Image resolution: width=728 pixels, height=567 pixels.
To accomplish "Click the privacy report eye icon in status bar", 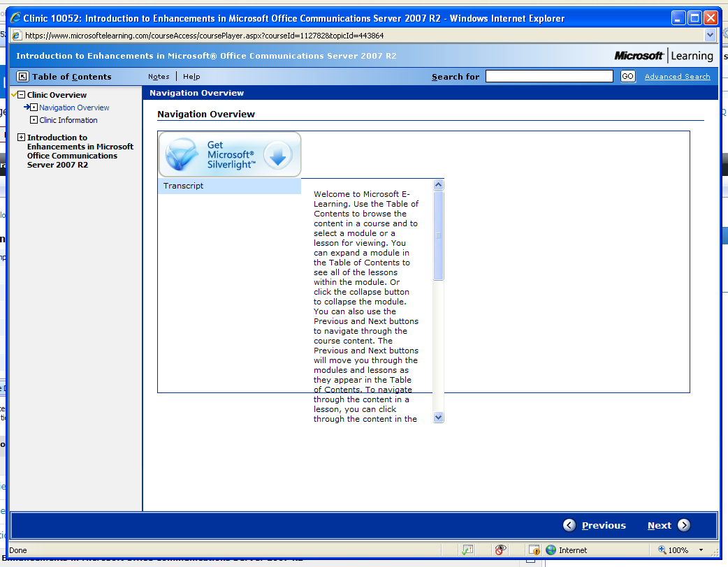I will (500, 550).
